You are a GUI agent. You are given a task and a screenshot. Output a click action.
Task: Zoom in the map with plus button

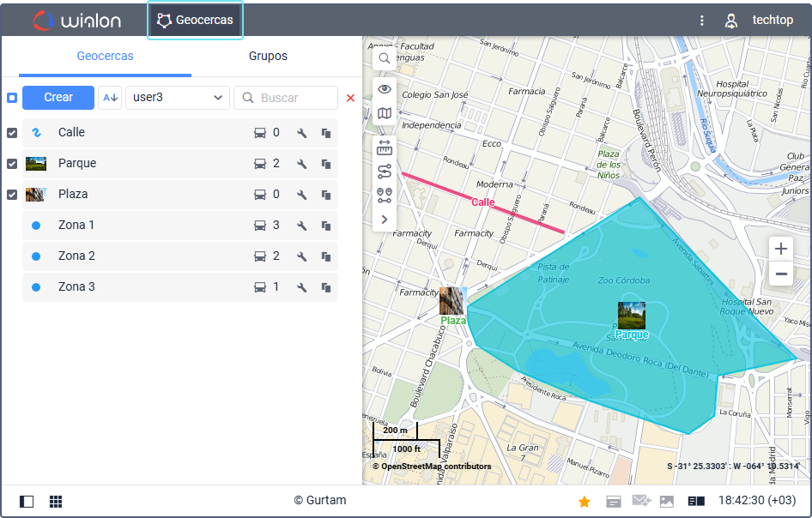coord(781,249)
